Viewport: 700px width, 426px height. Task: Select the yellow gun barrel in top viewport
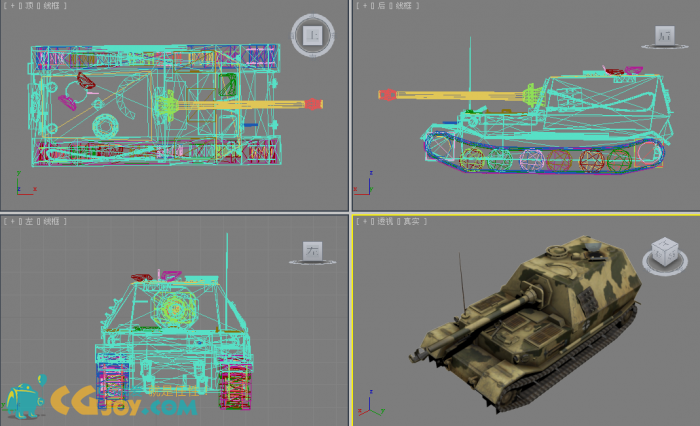click(250, 103)
